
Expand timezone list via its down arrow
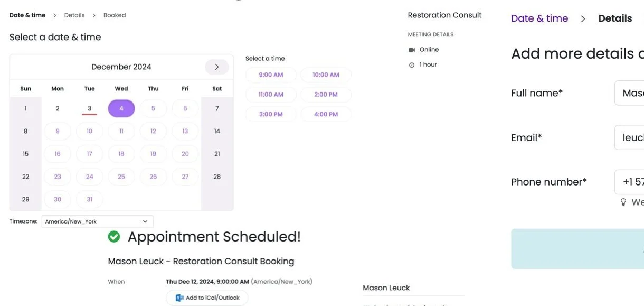pyautogui.click(x=145, y=221)
